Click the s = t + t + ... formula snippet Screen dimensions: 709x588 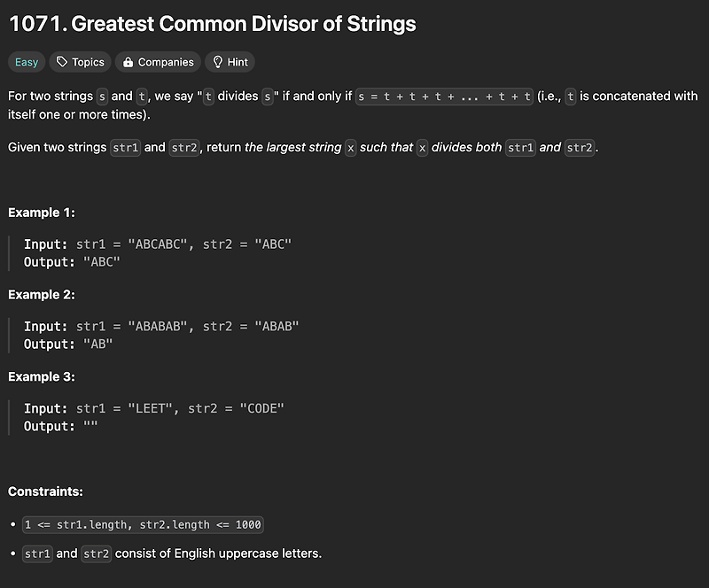[x=444, y=97]
